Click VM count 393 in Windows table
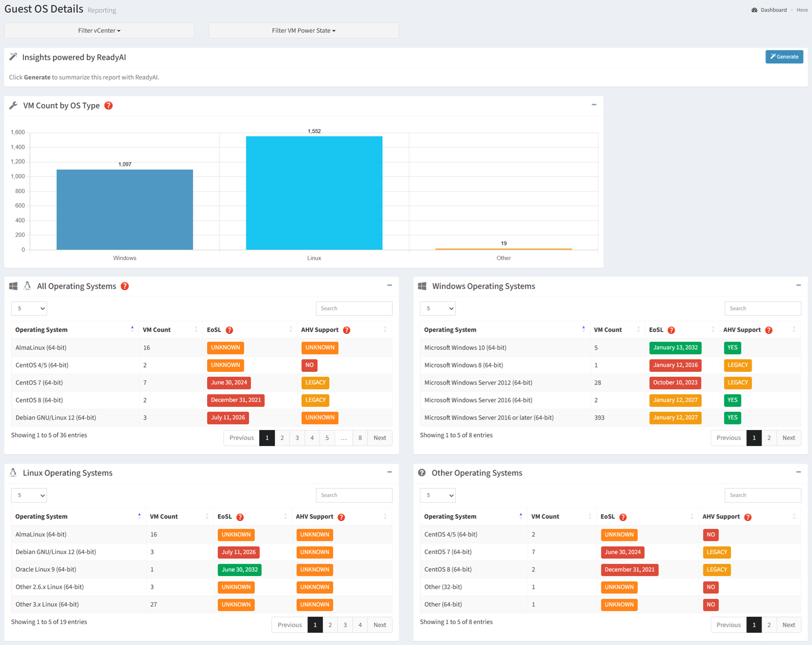This screenshot has height=645, width=812. pos(599,418)
